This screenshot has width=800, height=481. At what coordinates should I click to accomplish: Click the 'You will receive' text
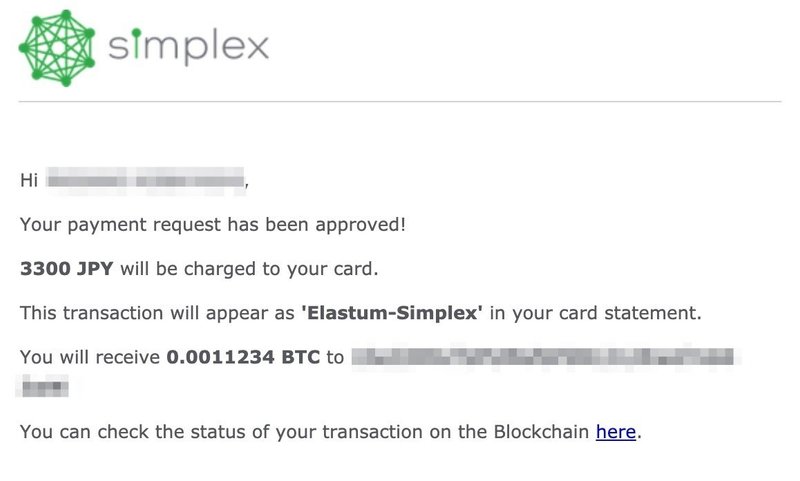click(90, 357)
